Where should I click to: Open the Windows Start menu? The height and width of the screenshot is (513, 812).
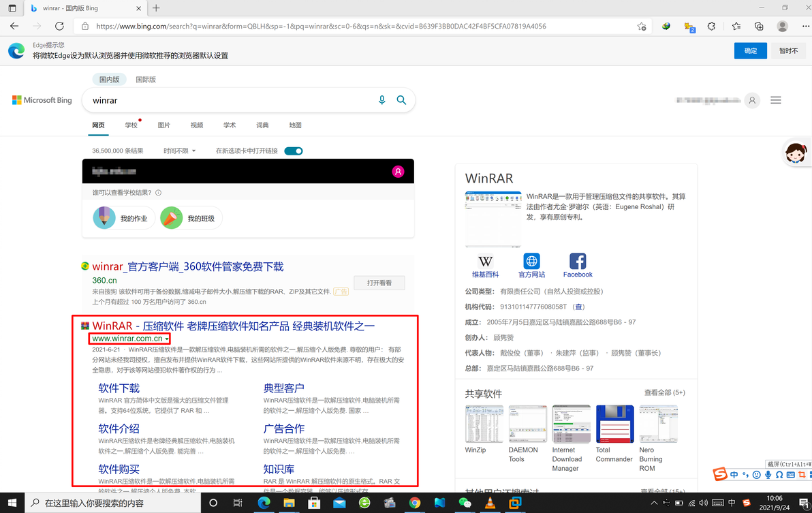(x=12, y=503)
